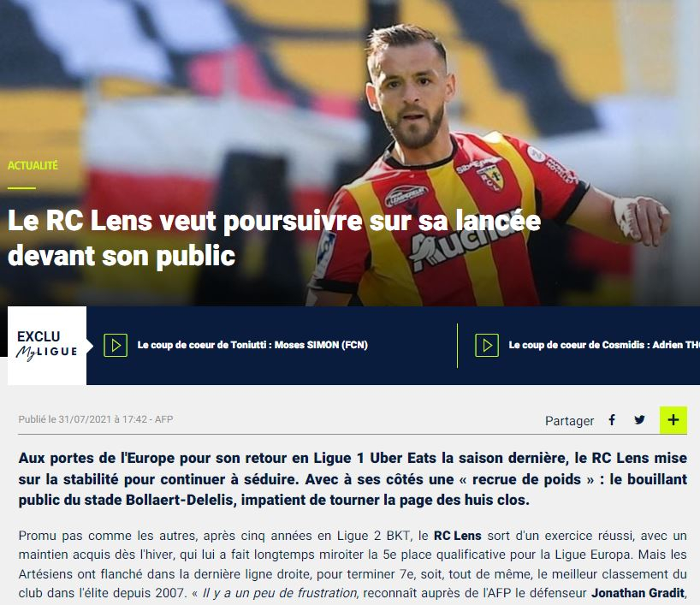Click the Partager label
Screen dimensions: 700x605
click(x=569, y=421)
